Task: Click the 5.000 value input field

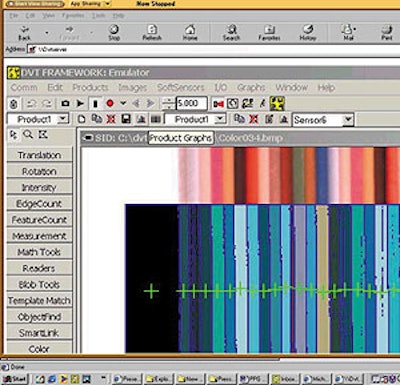Action: click(x=191, y=103)
